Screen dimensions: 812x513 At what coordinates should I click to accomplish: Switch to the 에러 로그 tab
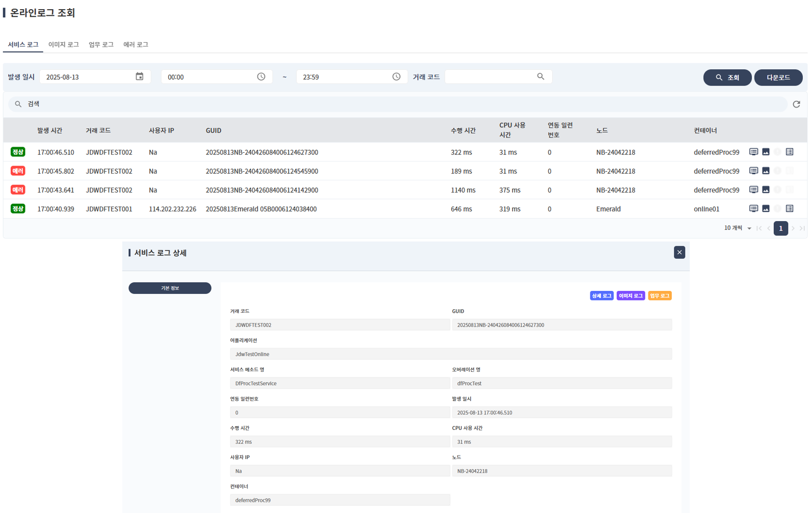coord(136,45)
